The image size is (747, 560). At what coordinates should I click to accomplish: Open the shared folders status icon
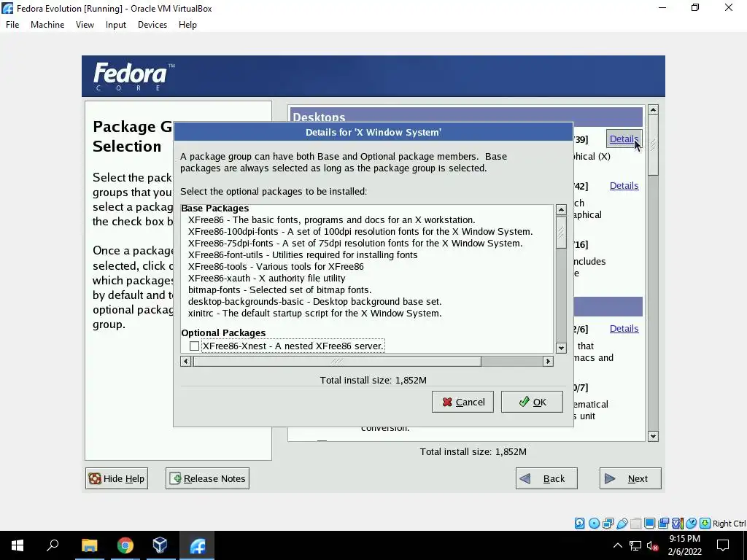(x=635, y=524)
